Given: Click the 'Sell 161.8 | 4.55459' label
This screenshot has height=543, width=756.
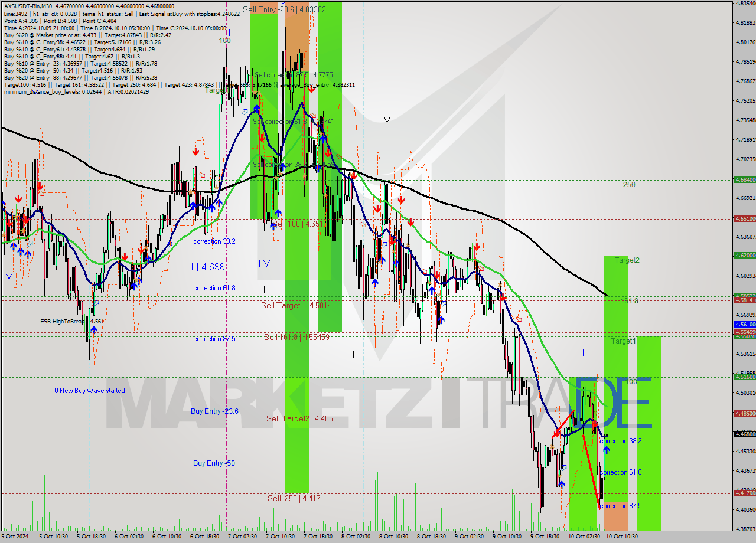Looking at the screenshot, I should pos(296,337).
